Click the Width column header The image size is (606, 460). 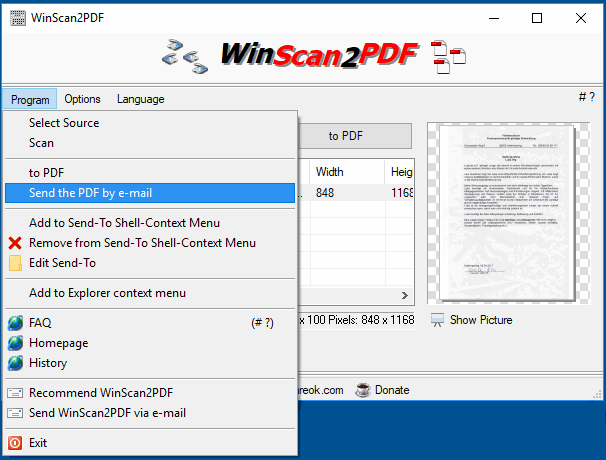pos(347,172)
